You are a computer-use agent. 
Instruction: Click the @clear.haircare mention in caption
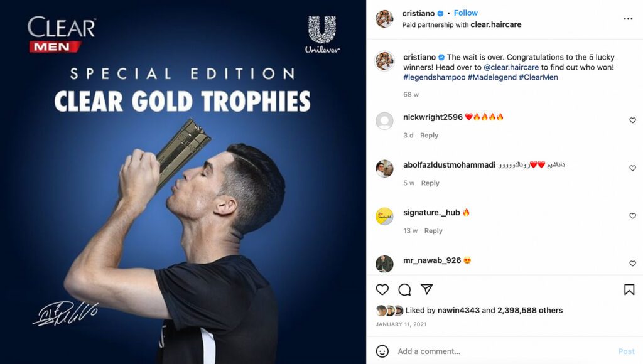click(511, 67)
